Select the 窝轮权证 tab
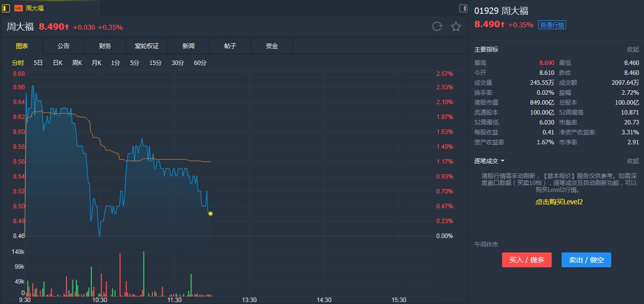 147,46
